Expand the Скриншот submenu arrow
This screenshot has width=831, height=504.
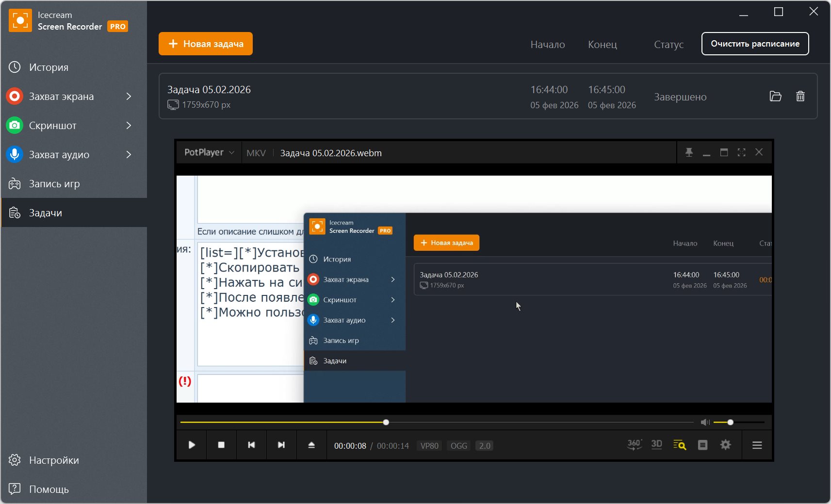[129, 126]
